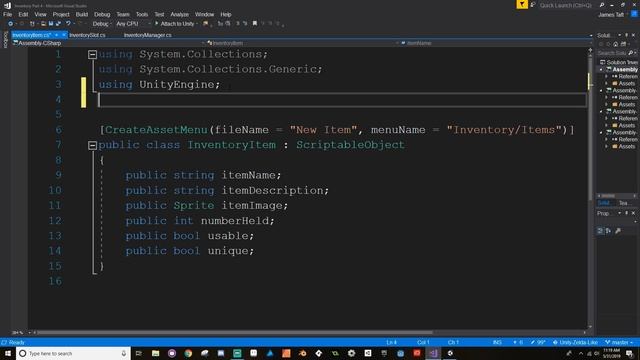This screenshot has width=640, height=360.
Task: Open the Debug configuration dropdown
Action: [102, 24]
